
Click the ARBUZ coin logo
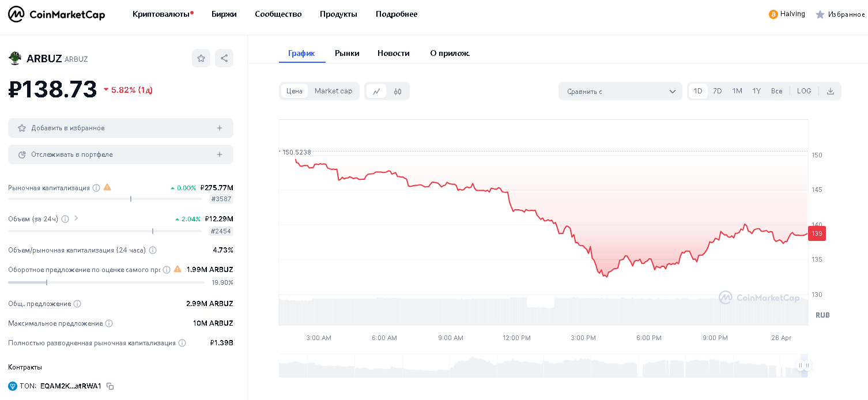coord(15,58)
